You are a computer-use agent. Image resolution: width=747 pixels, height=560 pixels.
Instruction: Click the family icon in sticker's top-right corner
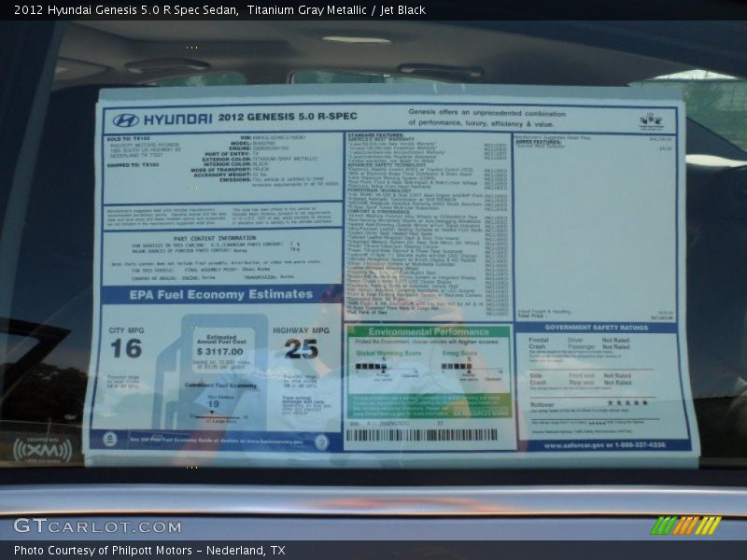(x=651, y=121)
